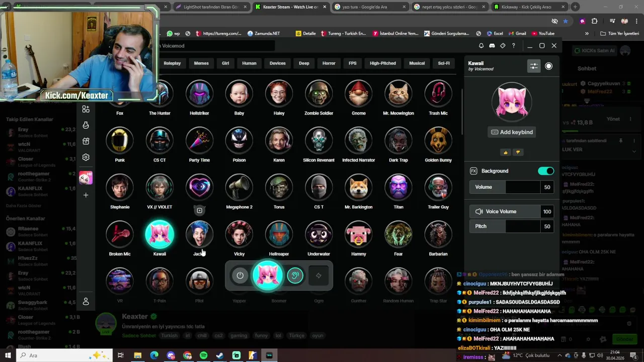Toggle the voice changer power button
Screen dimensions: 644x362
click(240, 276)
